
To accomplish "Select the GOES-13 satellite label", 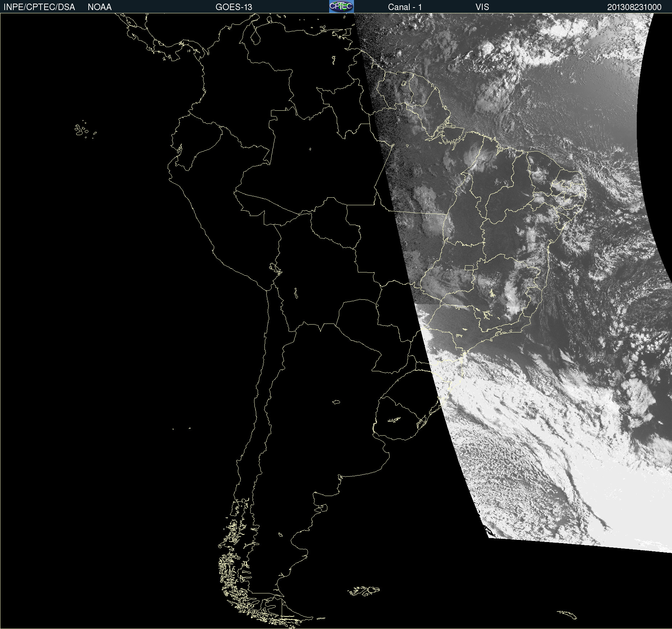I will point(234,7).
